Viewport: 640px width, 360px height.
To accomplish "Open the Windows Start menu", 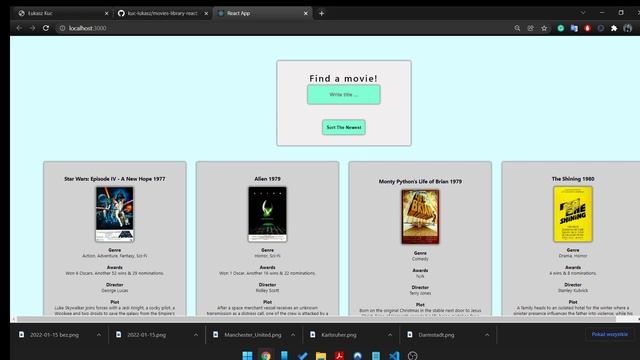I will 247,356.
